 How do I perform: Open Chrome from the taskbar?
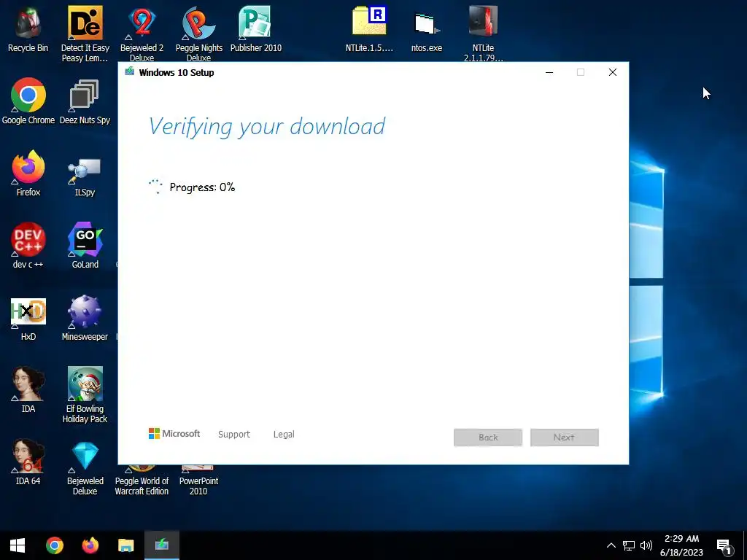(55, 545)
